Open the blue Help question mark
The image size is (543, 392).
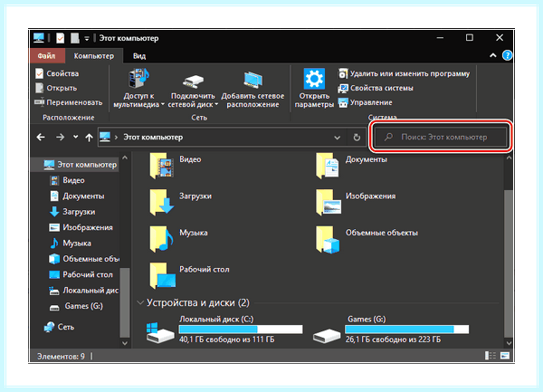tap(507, 55)
